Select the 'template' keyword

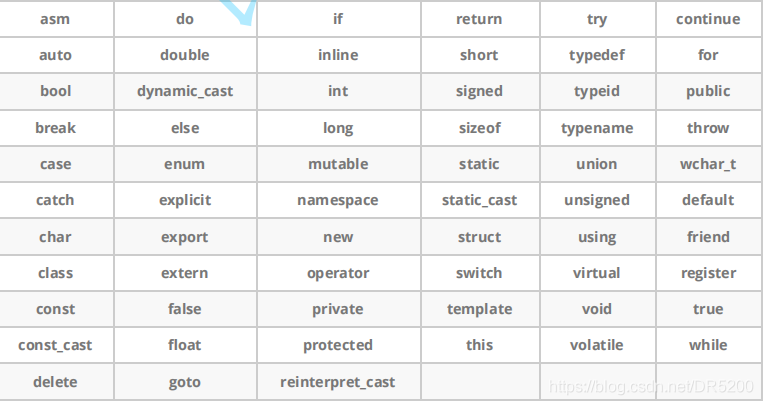point(479,309)
